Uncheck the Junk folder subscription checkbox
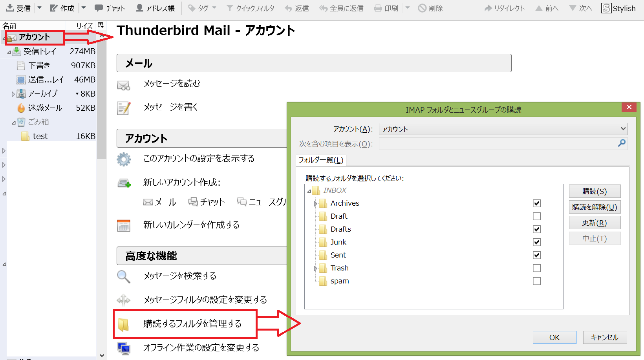This screenshot has width=644, height=360. [536, 242]
